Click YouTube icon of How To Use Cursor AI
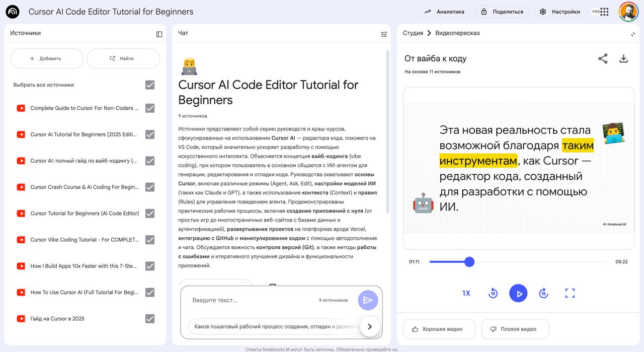 (x=21, y=293)
